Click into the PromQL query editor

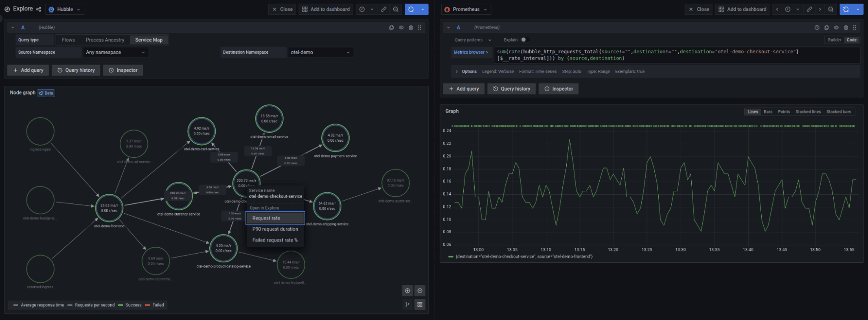tap(677, 55)
